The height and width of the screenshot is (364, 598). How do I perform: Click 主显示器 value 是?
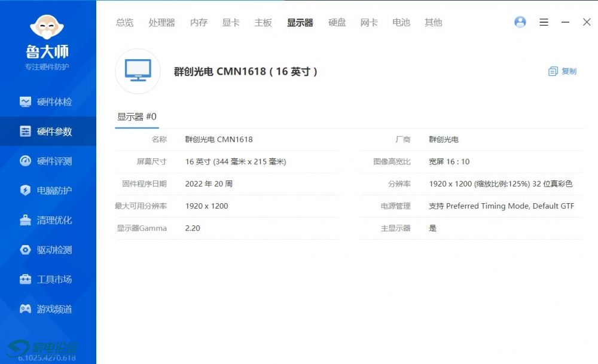432,228
